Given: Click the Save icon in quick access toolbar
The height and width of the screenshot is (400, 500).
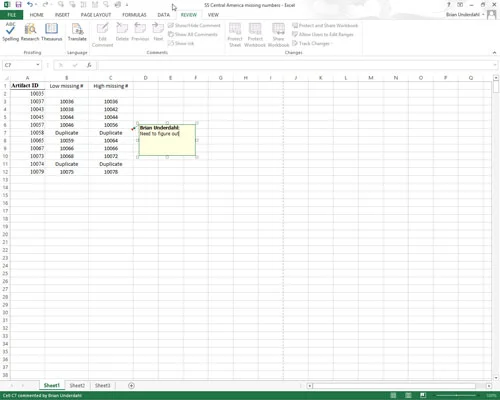Looking at the screenshot, I should click(x=18, y=5).
